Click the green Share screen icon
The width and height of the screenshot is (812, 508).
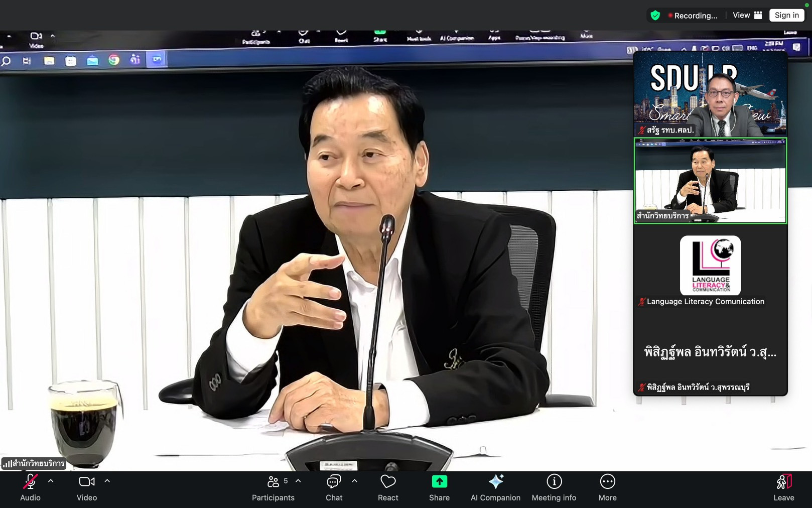coord(439,482)
